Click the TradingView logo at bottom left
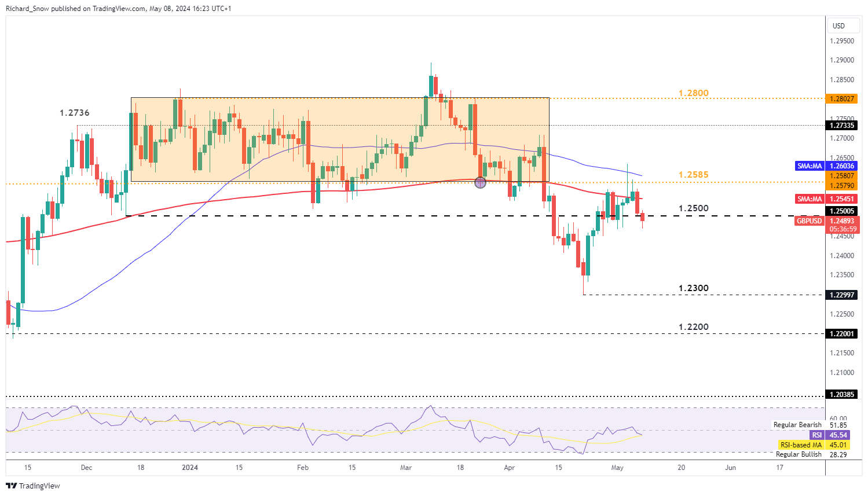Image resolution: width=868 pixels, height=496 pixels. [34, 486]
